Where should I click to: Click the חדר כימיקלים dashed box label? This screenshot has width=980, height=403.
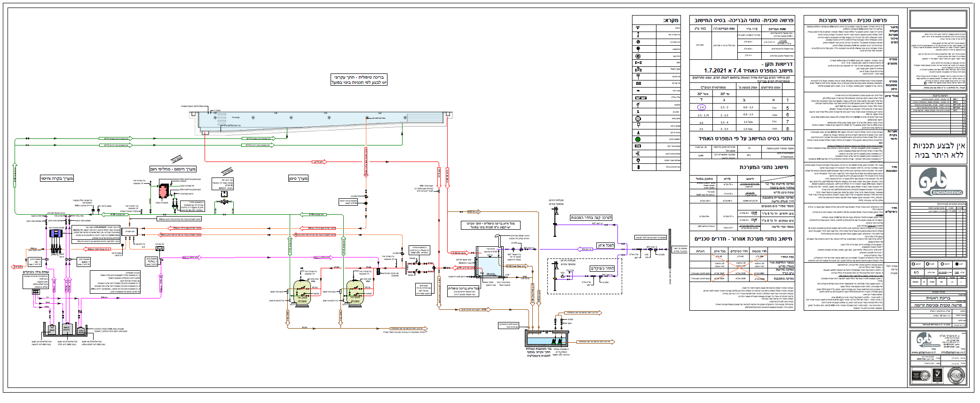602,268
